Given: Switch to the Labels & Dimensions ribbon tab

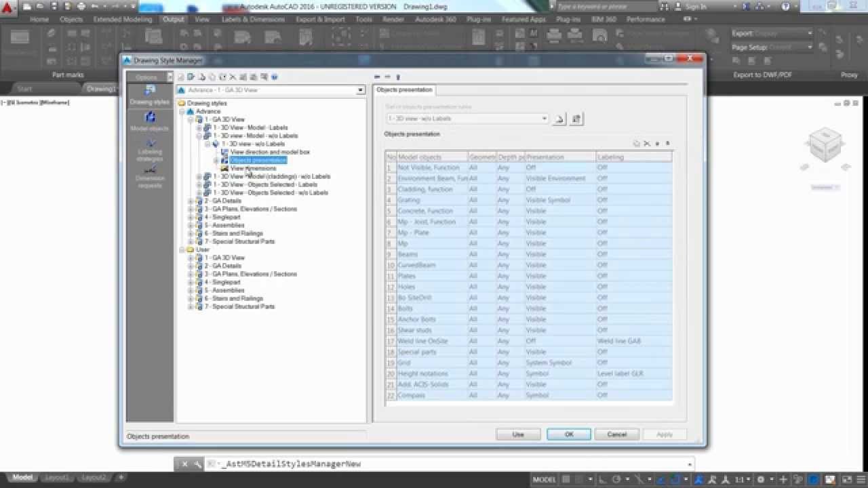Looking at the screenshot, I should pyautogui.click(x=254, y=20).
